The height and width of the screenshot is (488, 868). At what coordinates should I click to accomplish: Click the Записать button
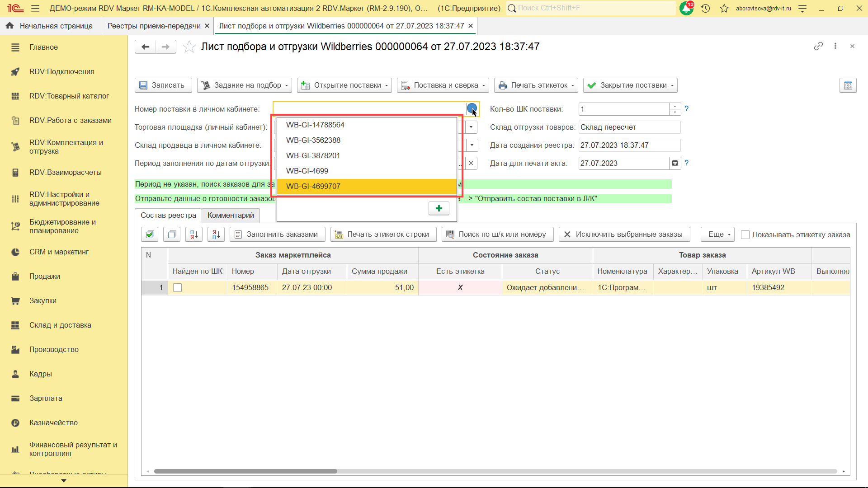163,85
